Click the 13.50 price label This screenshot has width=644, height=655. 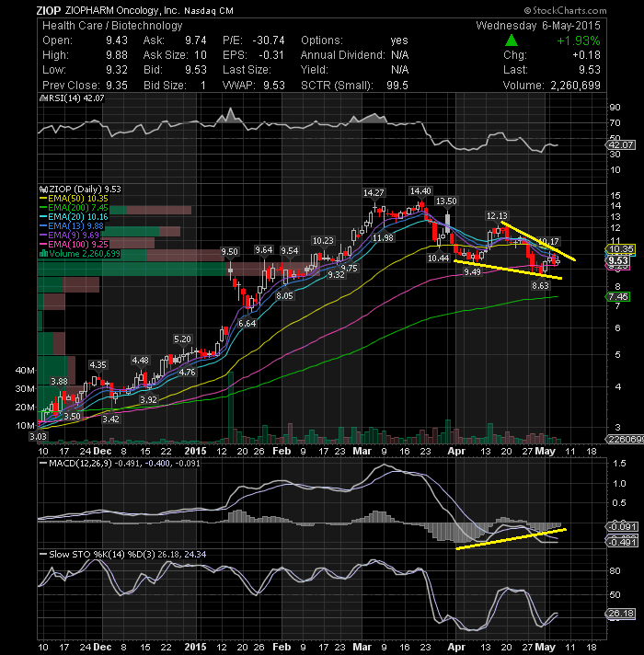coord(446,201)
